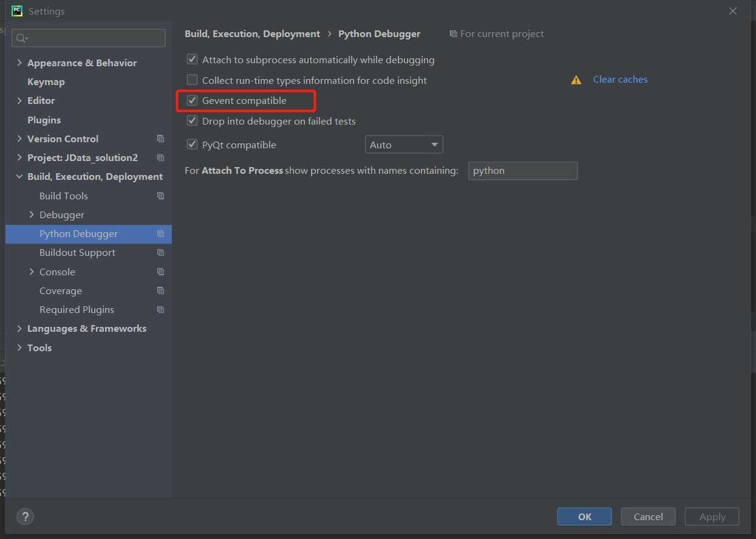
Task: Close the Settings dialog window
Action: coord(733,11)
